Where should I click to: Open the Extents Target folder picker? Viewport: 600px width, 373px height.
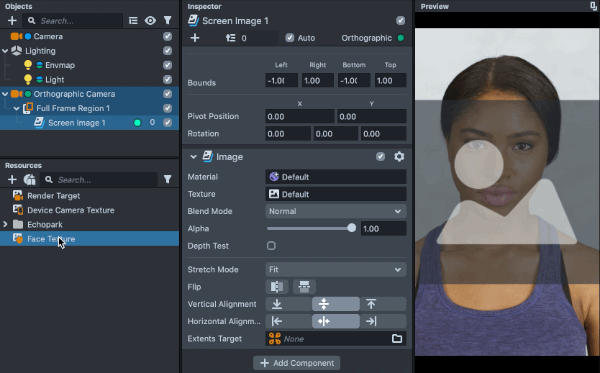click(x=397, y=339)
